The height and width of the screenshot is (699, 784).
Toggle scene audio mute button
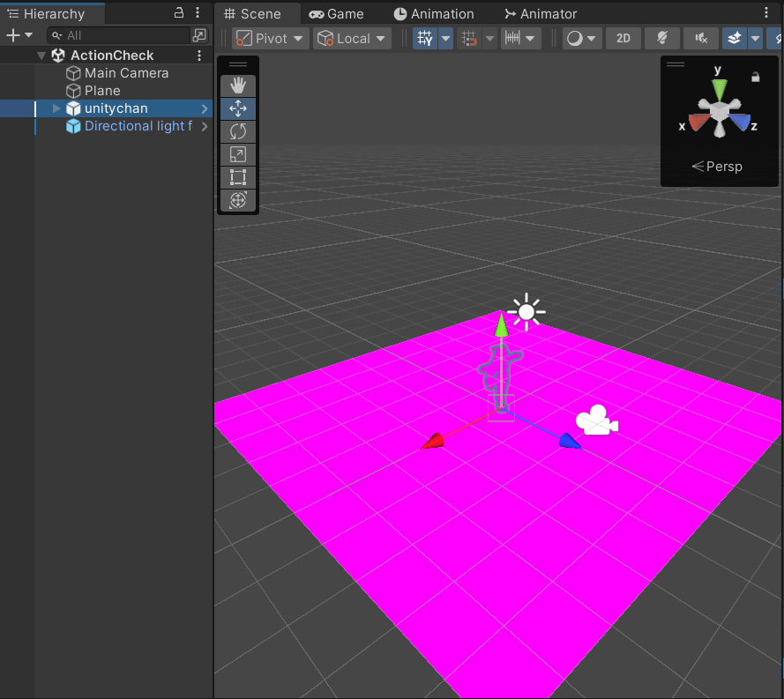tap(701, 39)
